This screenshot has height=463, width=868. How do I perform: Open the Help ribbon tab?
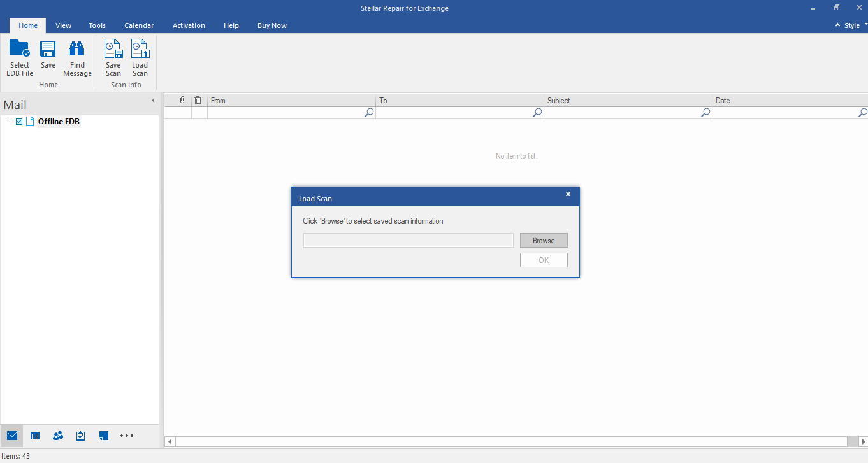231,25
